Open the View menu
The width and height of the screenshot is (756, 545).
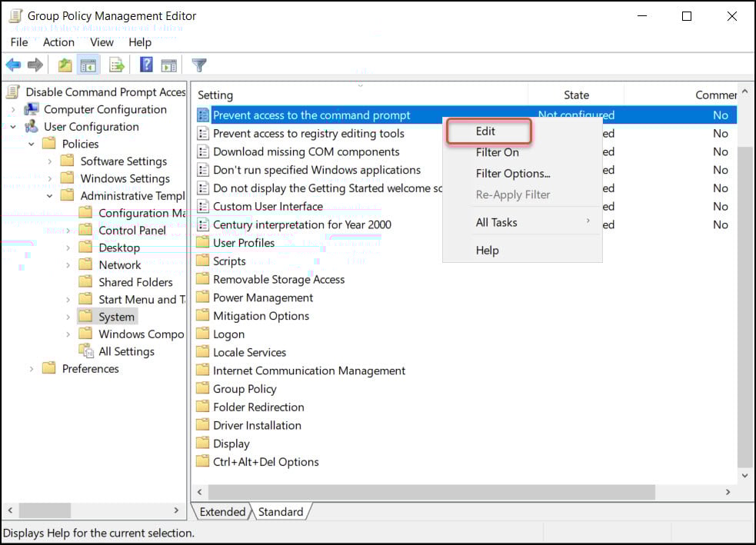pos(102,42)
